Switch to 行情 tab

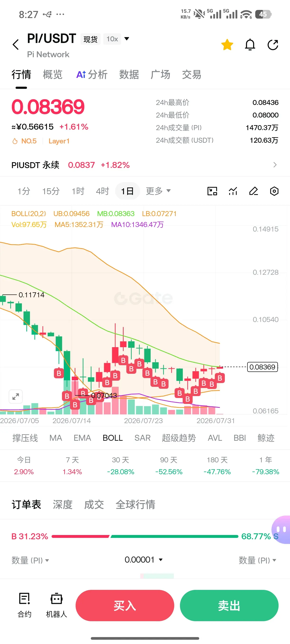21,75
